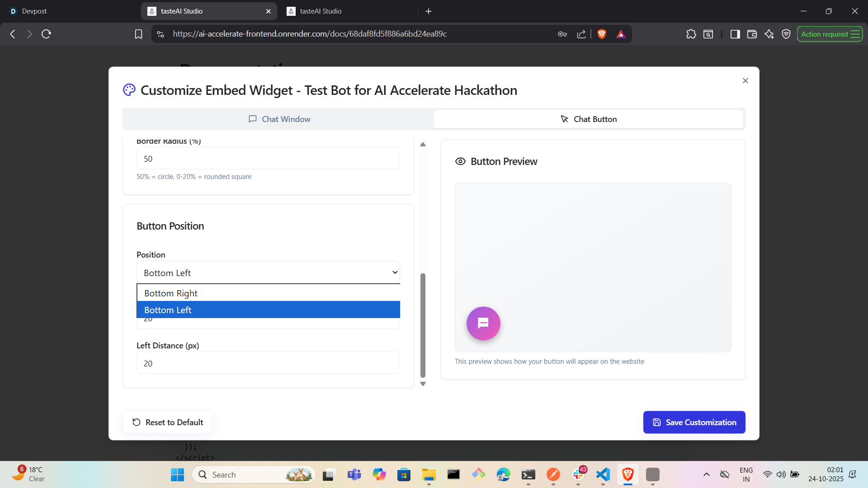
Task: Click the bookmark icon in address bar
Action: pyautogui.click(x=138, y=34)
